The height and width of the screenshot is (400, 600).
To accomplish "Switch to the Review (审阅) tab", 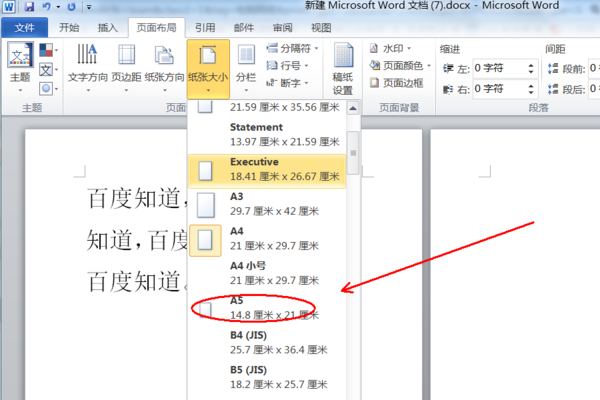I will pyautogui.click(x=282, y=28).
